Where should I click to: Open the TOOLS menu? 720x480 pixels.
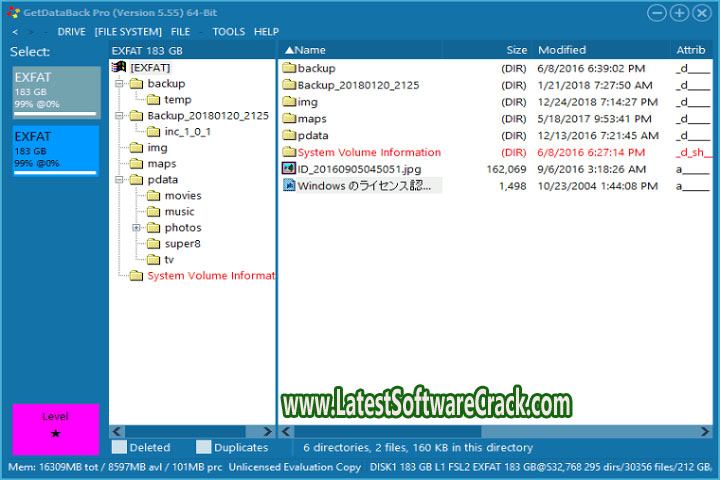tap(228, 32)
